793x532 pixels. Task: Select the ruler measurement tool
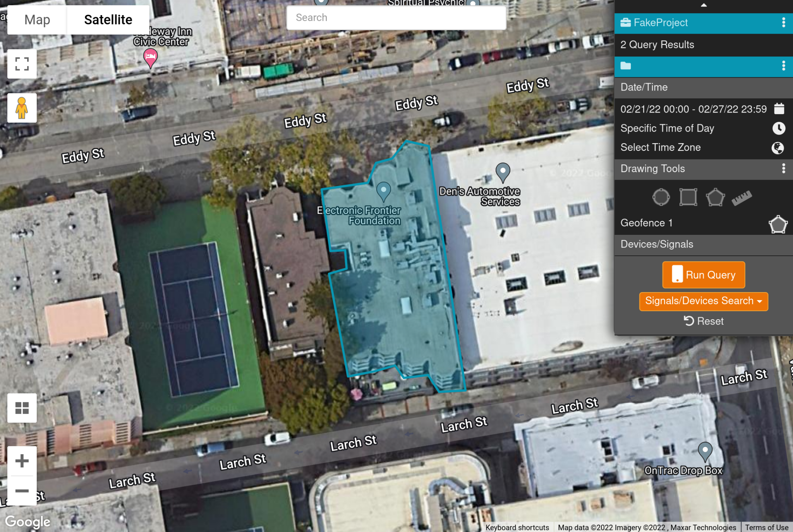click(x=742, y=198)
